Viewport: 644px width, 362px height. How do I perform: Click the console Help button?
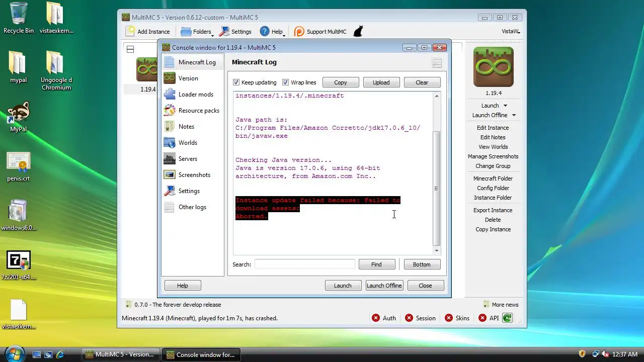(183, 286)
